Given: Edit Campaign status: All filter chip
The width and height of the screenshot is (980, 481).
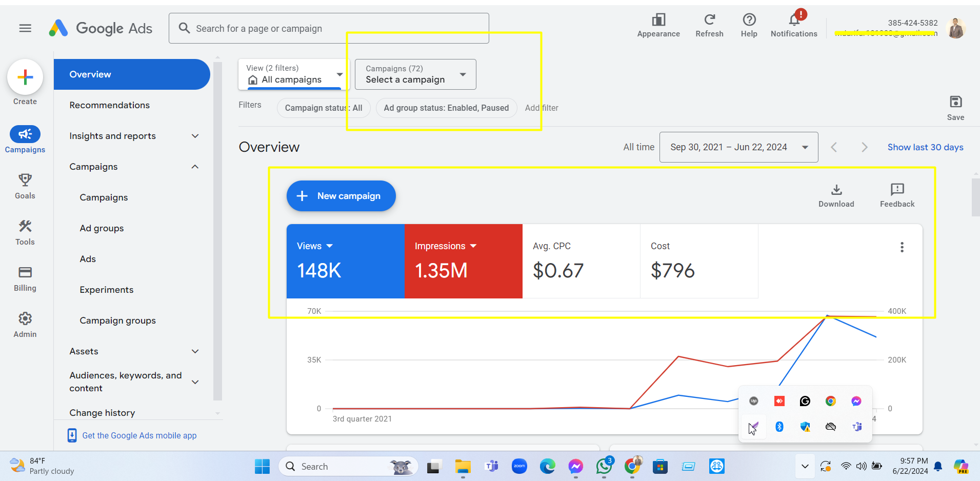Looking at the screenshot, I should point(324,108).
